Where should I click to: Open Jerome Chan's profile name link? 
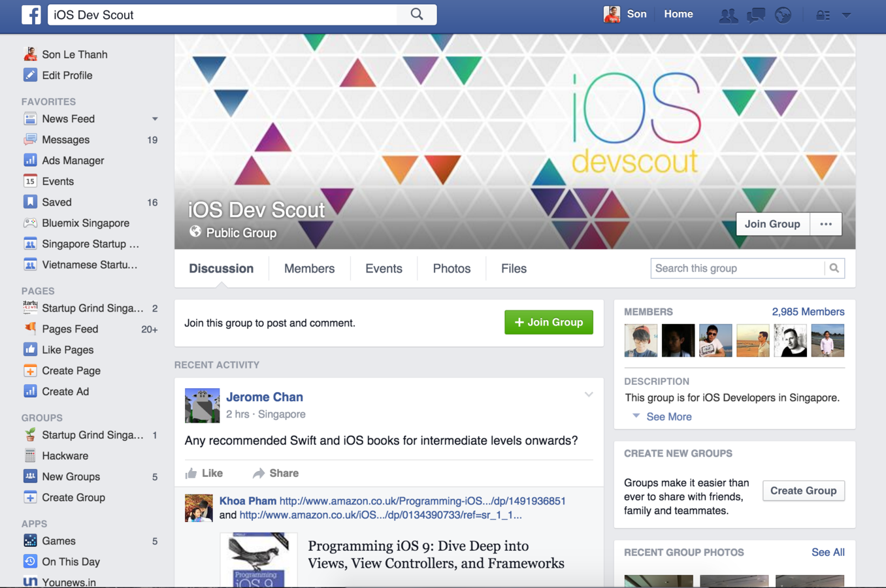pyautogui.click(x=264, y=397)
